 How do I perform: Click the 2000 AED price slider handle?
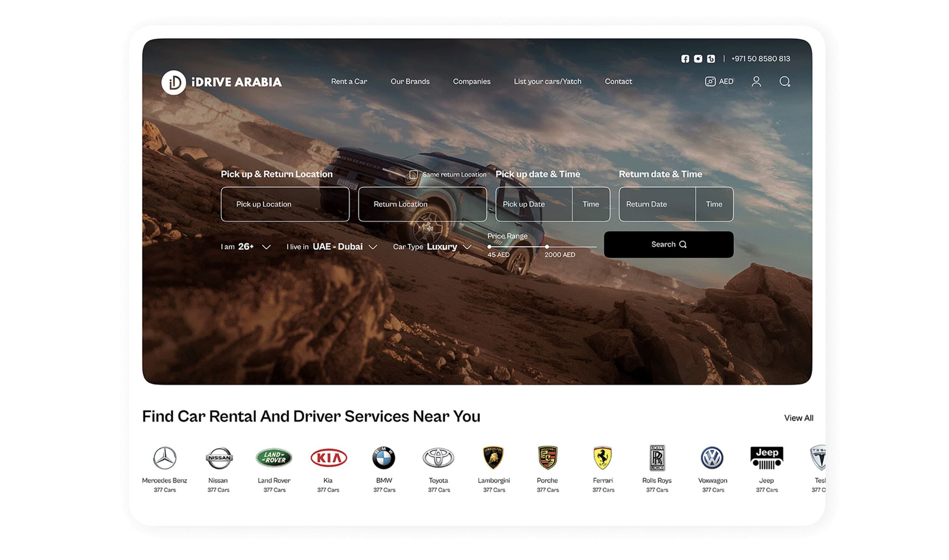tap(546, 247)
